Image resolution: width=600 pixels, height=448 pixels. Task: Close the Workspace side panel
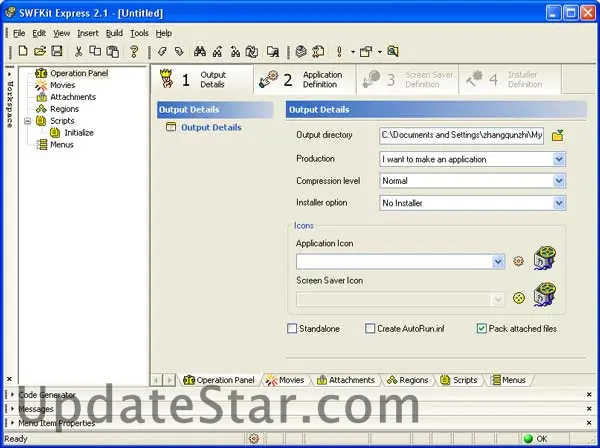coord(10,379)
